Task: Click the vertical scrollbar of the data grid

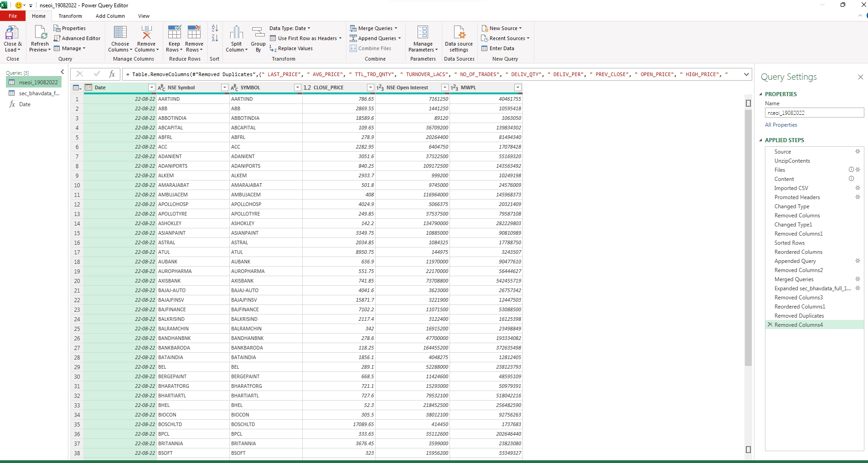Action: (748, 237)
